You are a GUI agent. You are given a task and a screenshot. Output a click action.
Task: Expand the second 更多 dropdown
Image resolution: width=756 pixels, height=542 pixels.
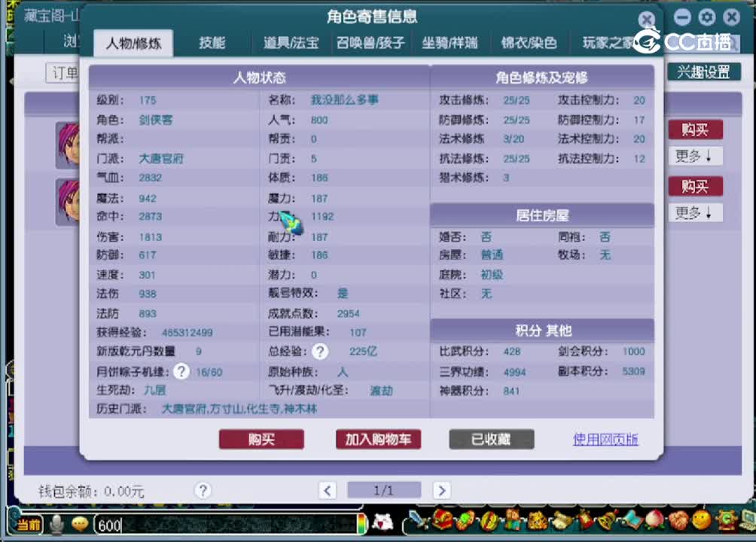pos(694,213)
